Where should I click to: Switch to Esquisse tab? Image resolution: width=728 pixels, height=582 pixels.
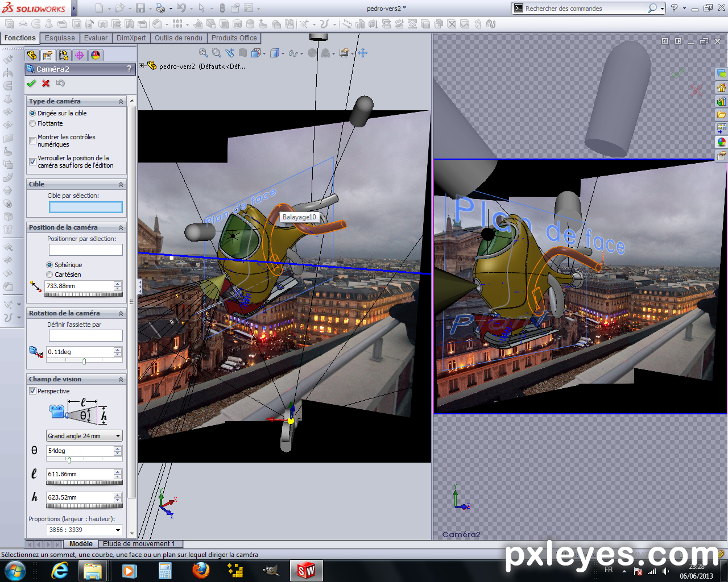tap(60, 38)
